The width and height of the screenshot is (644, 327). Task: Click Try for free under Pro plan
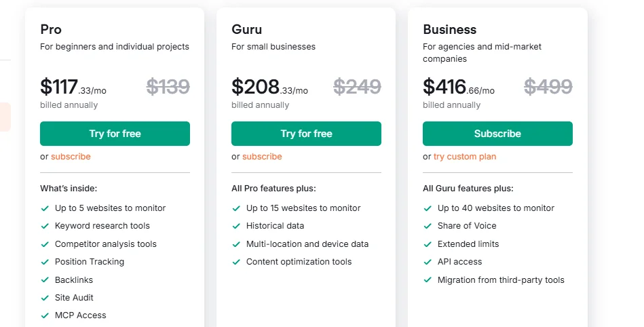115,134
